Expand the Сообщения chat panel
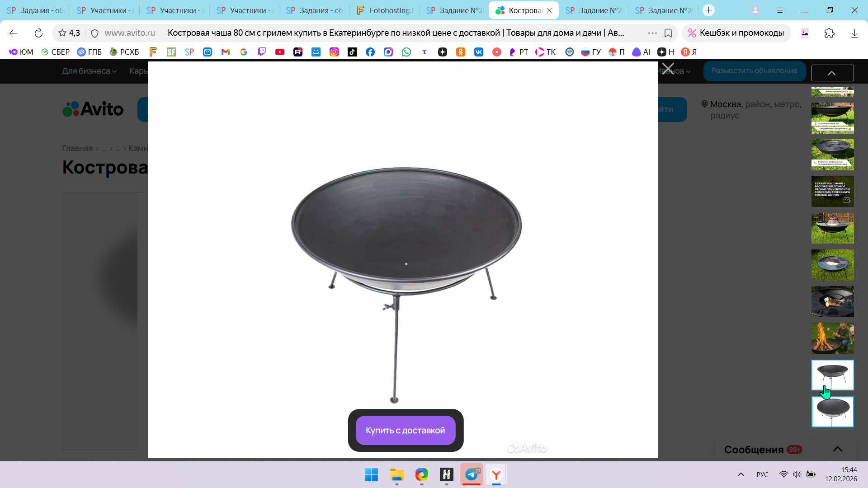 tap(837, 449)
